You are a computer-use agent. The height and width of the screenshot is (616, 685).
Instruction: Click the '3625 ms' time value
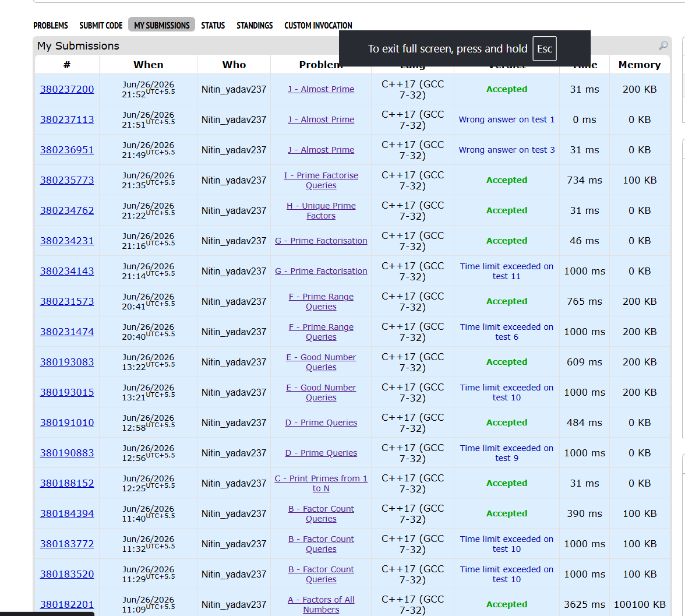point(585,604)
